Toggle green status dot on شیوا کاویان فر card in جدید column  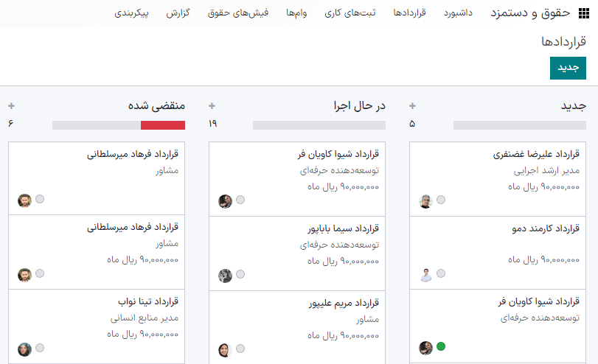[x=441, y=346]
